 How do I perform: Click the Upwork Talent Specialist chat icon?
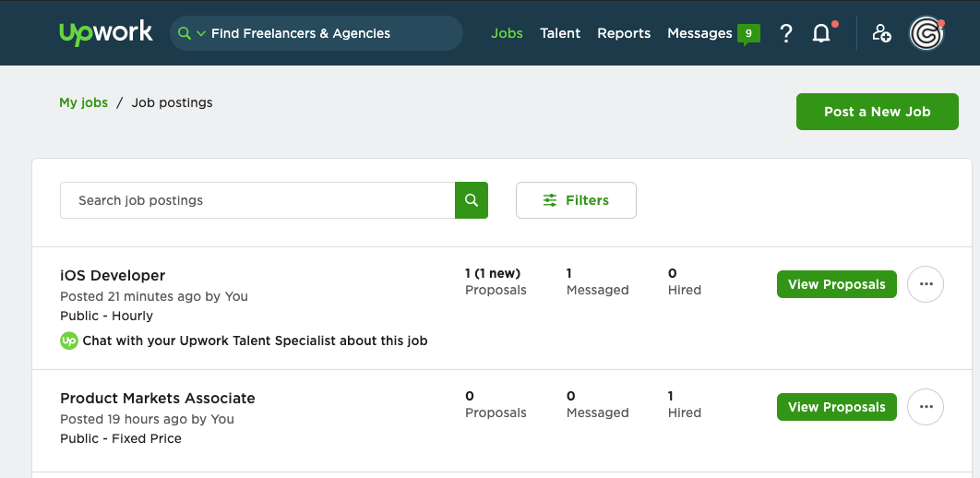click(x=69, y=341)
